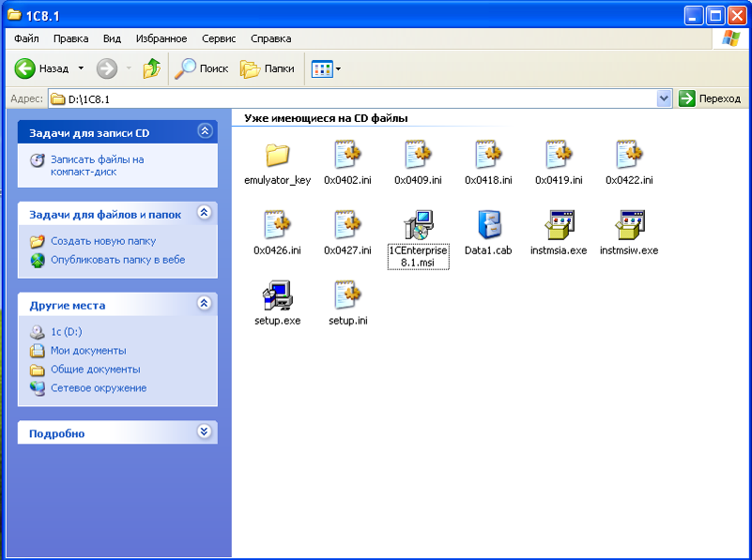Click the setup.exe file name label
This screenshot has width=752, height=560.
277,321
